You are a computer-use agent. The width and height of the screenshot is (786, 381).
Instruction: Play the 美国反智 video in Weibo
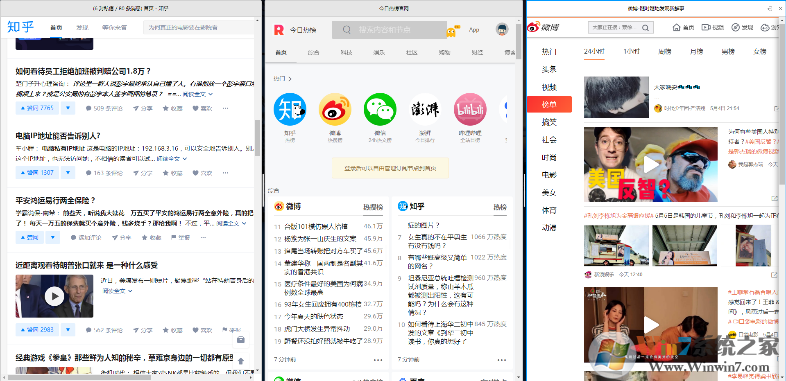click(651, 164)
